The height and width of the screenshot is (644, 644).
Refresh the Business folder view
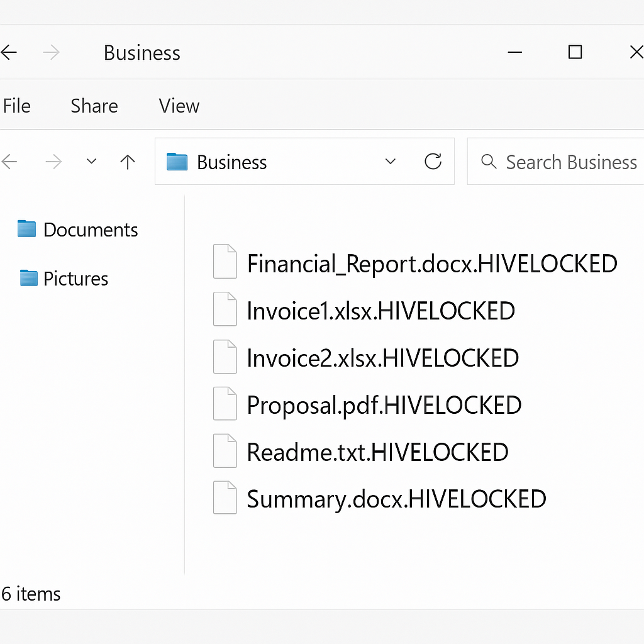coord(433,162)
